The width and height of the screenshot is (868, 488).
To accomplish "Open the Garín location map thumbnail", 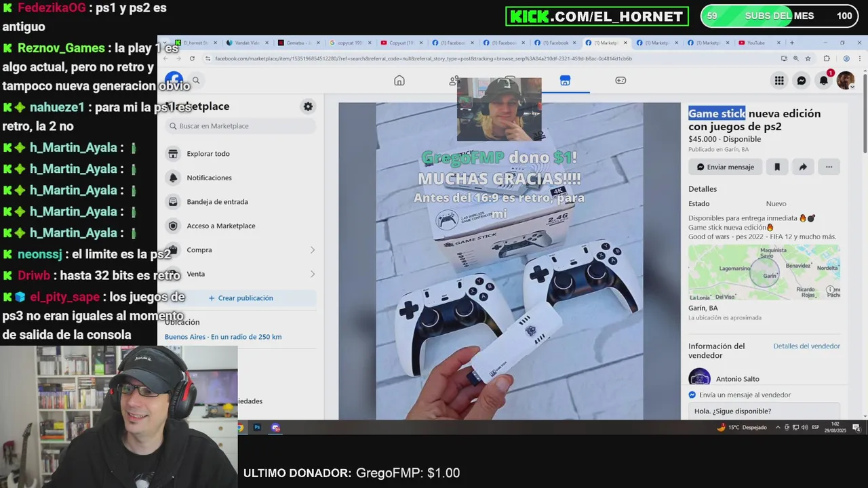I will (x=764, y=272).
